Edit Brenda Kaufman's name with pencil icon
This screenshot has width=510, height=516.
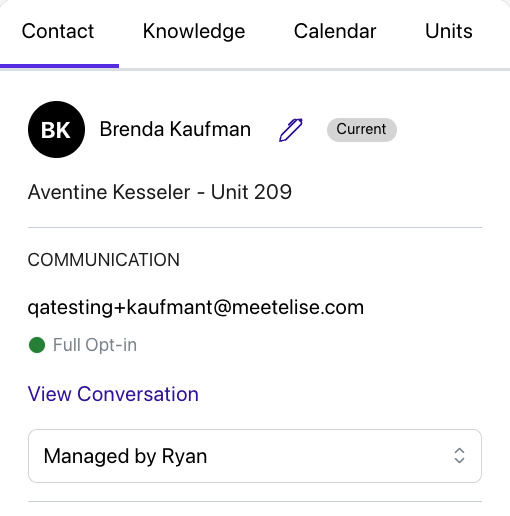click(291, 130)
